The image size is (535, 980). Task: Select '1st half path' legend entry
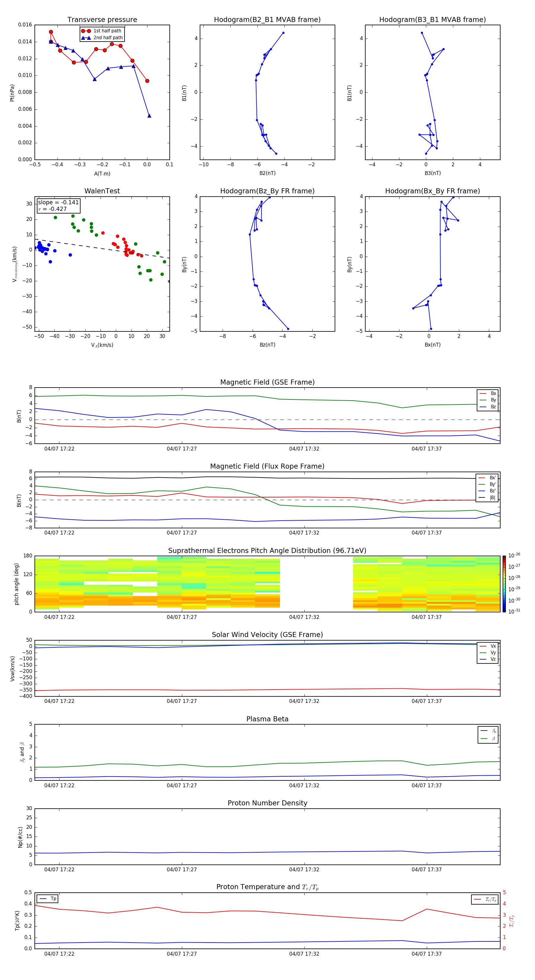pyautogui.click(x=102, y=31)
